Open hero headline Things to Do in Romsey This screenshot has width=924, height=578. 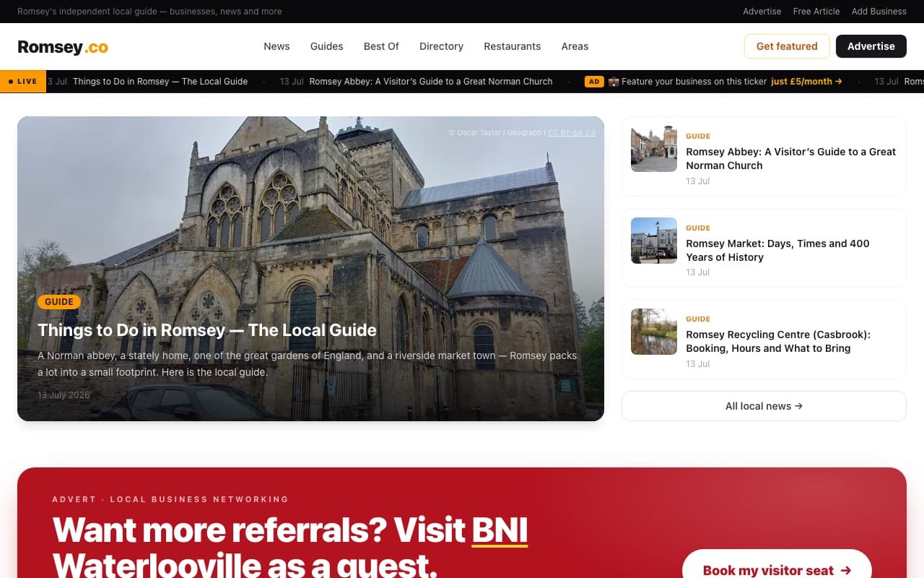(x=207, y=330)
